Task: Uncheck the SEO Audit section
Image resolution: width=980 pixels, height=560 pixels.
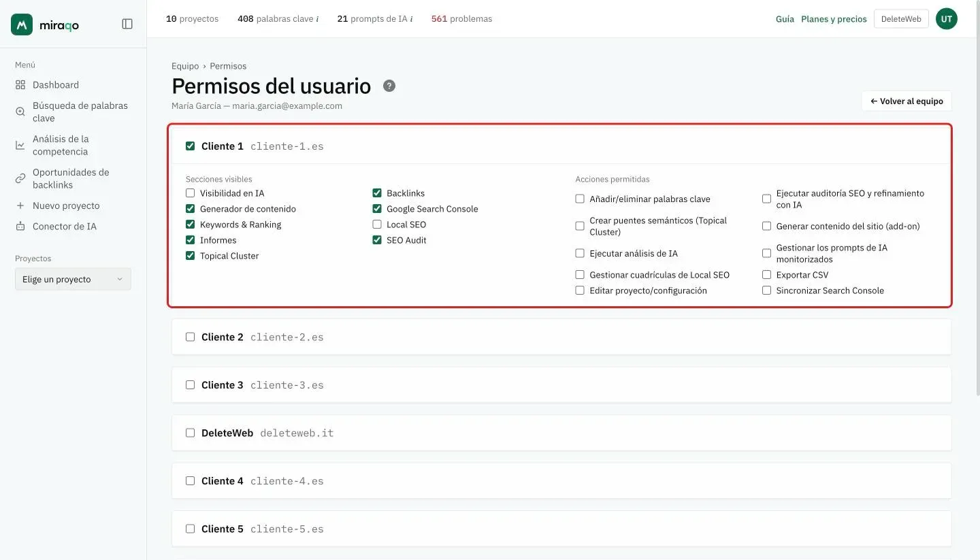Action: (377, 240)
